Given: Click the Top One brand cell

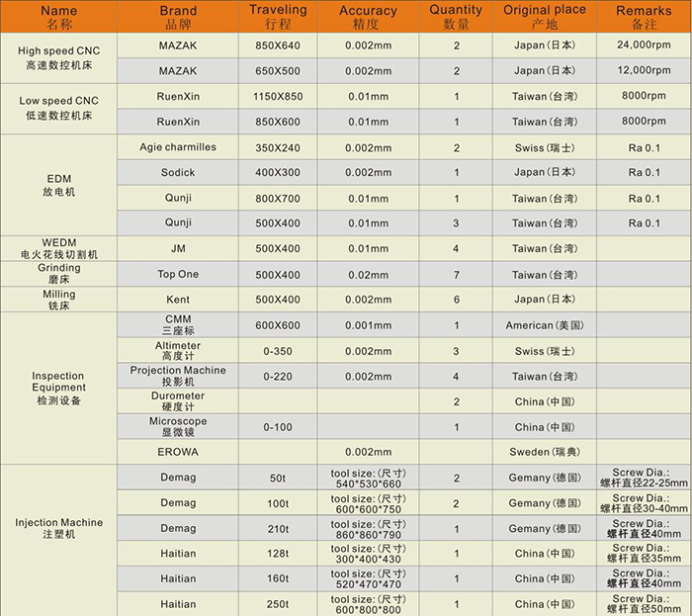Looking at the screenshot, I should tap(178, 274).
